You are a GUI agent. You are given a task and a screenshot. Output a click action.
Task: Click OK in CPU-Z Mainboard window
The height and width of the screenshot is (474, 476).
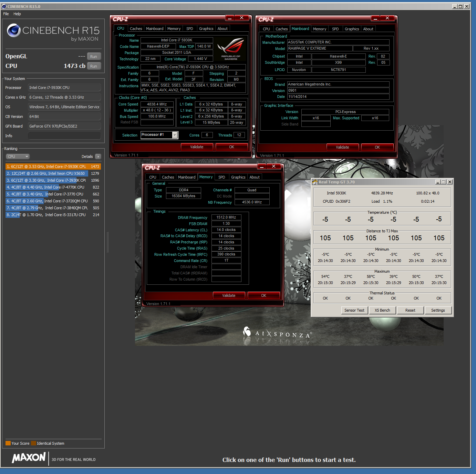tap(377, 147)
